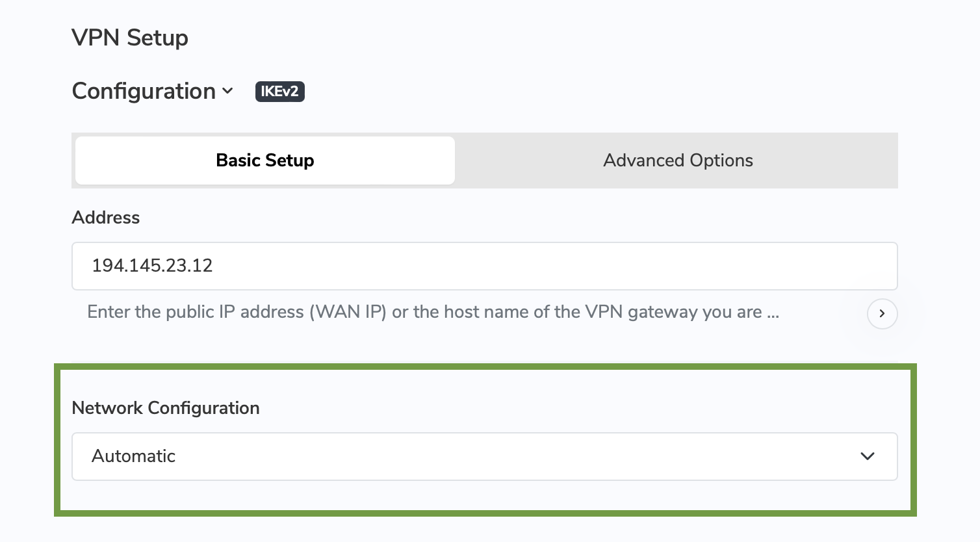Click inside the Address input field
The image size is (980, 542).
tap(484, 266)
